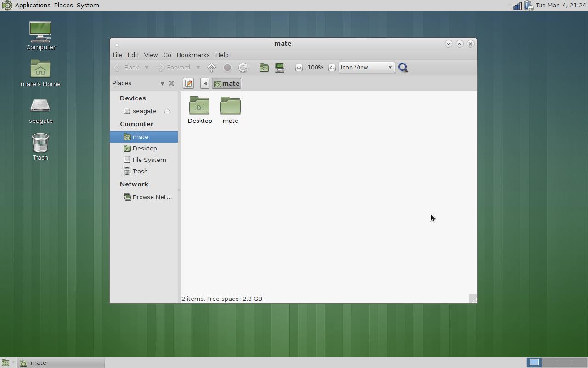Open the Go menu

point(167,55)
